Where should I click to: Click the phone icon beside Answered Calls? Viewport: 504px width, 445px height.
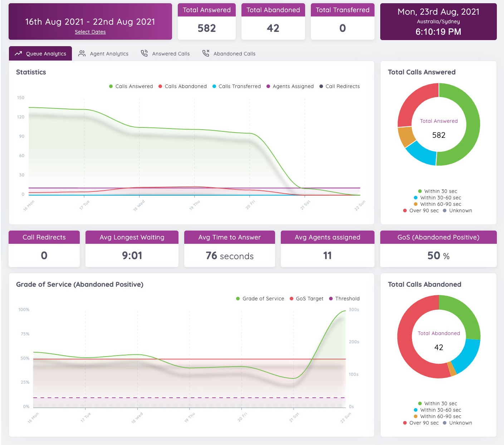click(x=144, y=53)
